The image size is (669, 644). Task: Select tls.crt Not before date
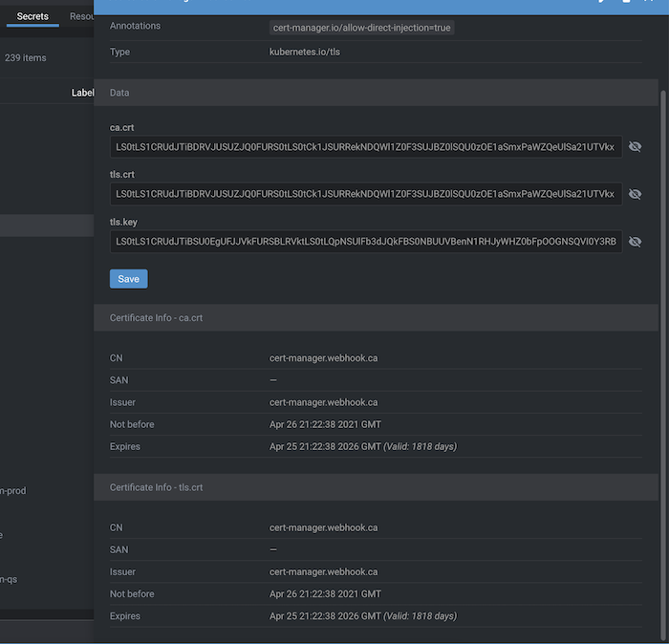325,594
